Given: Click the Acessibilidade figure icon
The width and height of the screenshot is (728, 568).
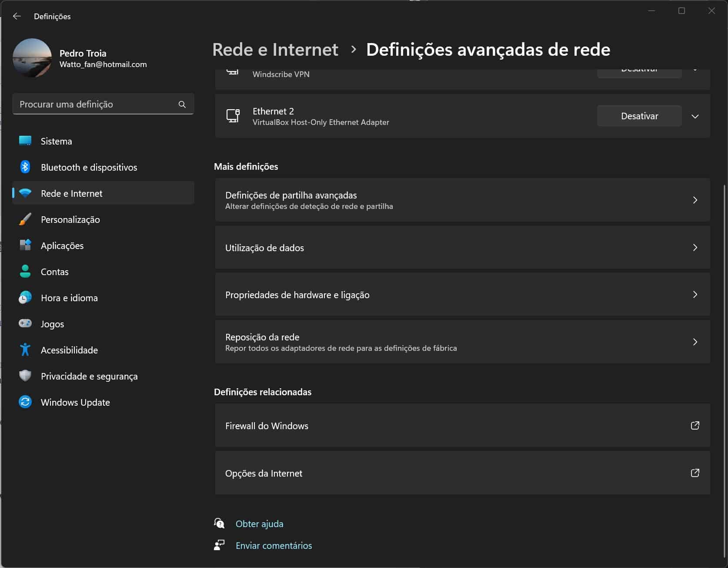Looking at the screenshot, I should [x=25, y=350].
